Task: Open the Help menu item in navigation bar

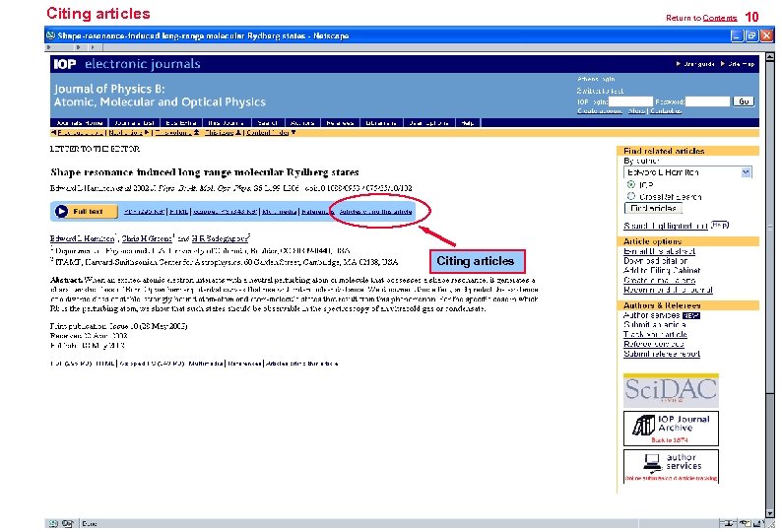Action: tap(467, 123)
